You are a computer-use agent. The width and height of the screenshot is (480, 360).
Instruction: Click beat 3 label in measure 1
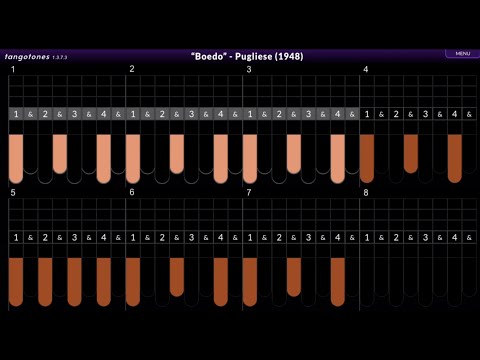[74, 114]
